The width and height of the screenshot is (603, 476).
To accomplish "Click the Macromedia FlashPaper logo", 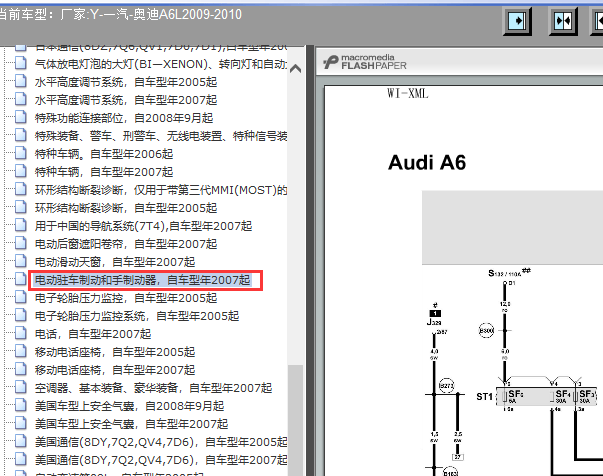I will pos(365,62).
